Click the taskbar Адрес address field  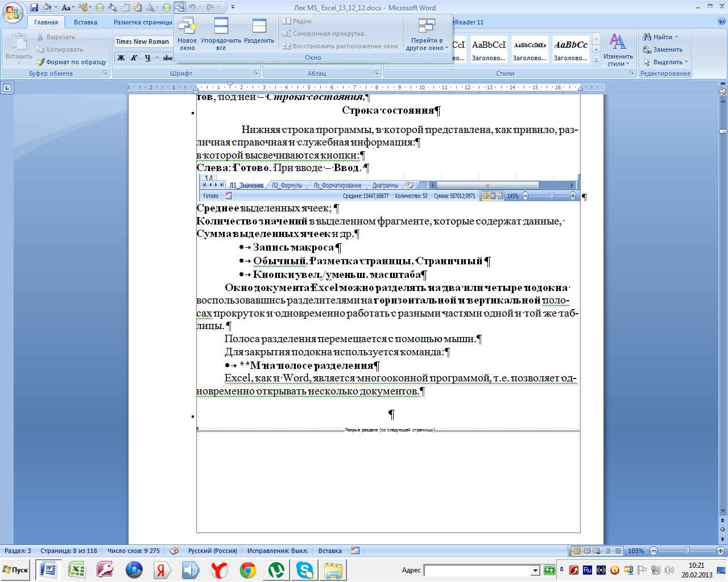pos(478,570)
